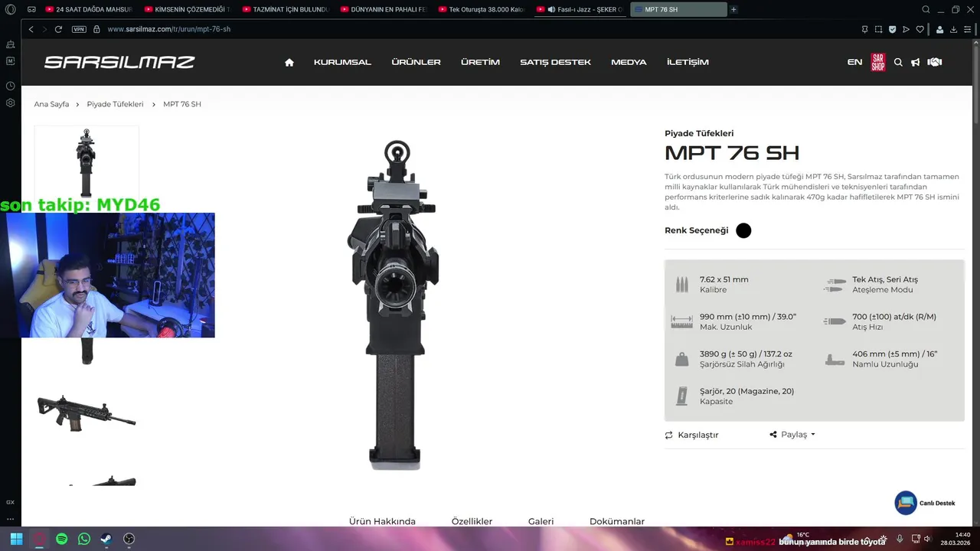Viewport: 980px width, 551px height.
Task: Open the ÜRETİM menu
Action: pyautogui.click(x=480, y=62)
